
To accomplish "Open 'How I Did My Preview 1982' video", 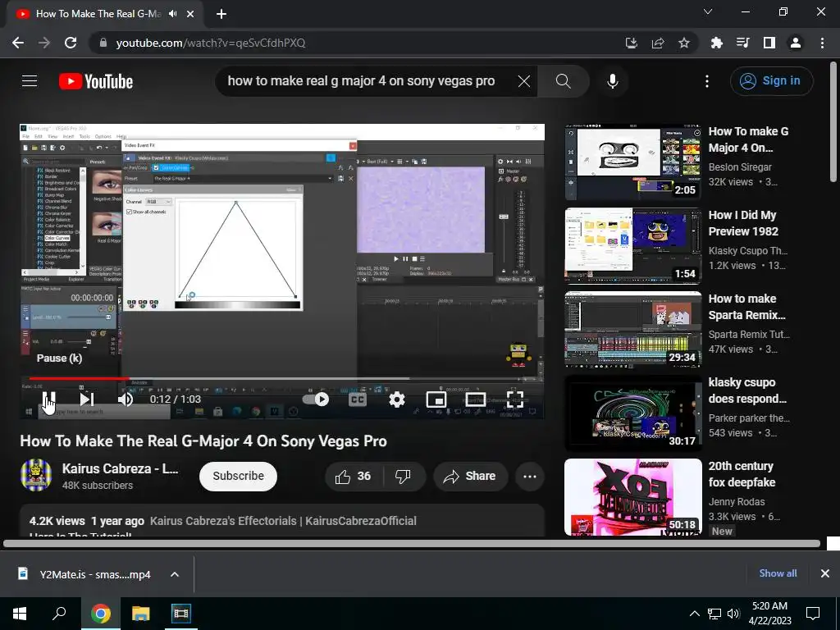I will [743, 223].
